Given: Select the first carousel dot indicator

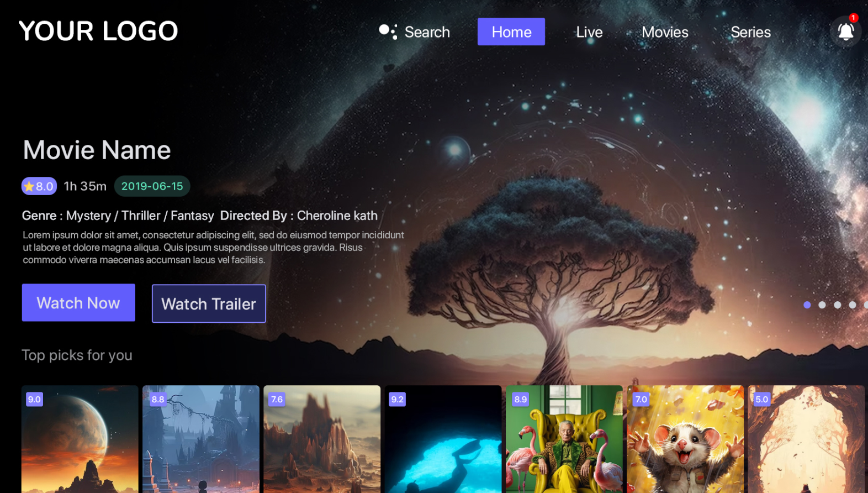Looking at the screenshot, I should tap(807, 305).
